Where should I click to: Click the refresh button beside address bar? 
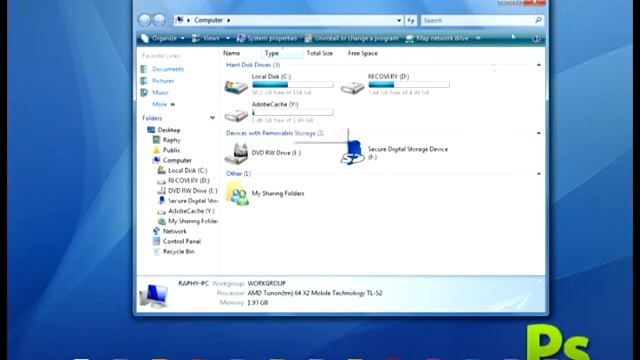(411, 20)
